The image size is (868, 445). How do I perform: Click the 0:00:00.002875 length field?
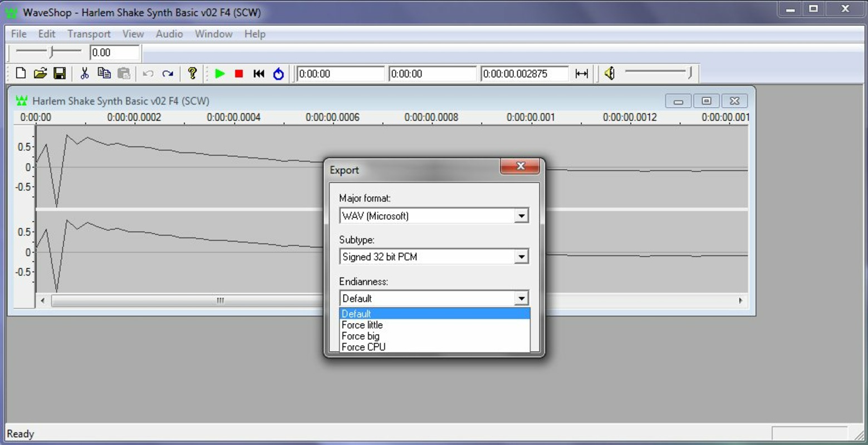[x=524, y=73]
